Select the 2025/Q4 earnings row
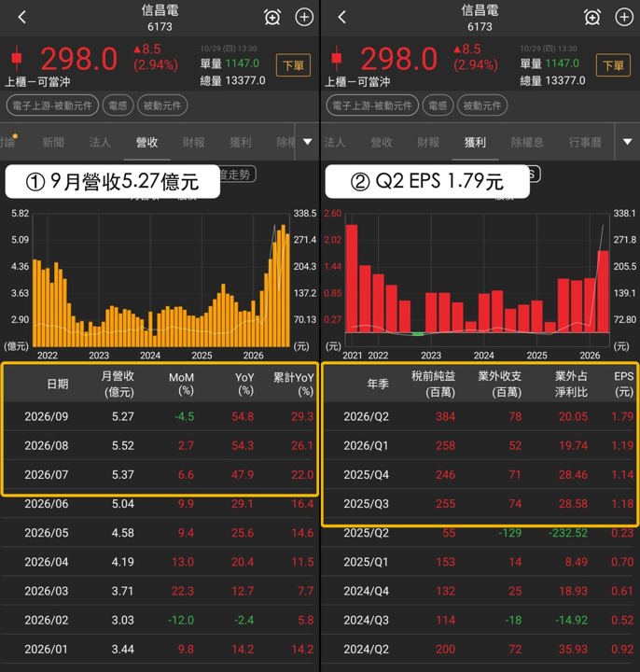Image resolution: width=640 pixels, height=672 pixels. click(x=480, y=474)
